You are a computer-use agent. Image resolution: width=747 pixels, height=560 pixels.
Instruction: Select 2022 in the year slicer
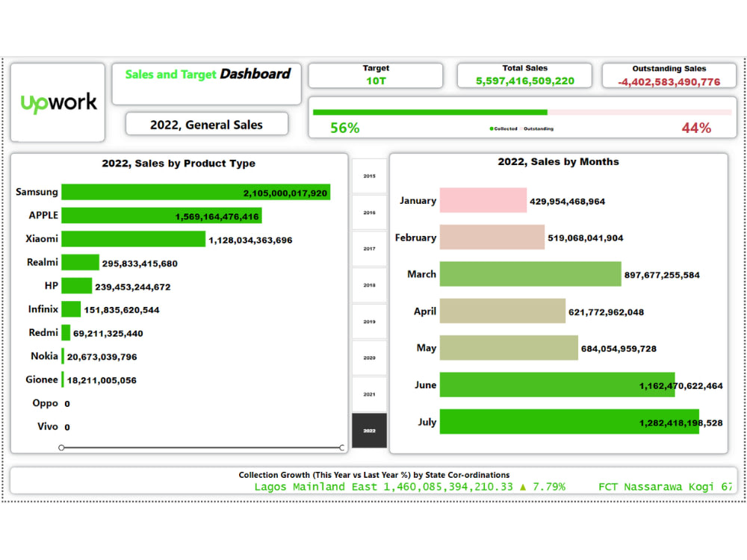tap(370, 430)
